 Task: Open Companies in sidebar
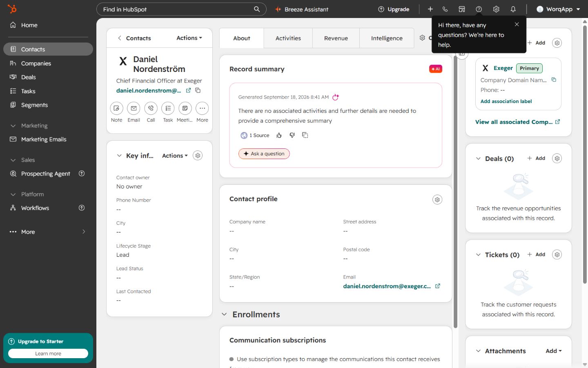pyautogui.click(x=48, y=63)
